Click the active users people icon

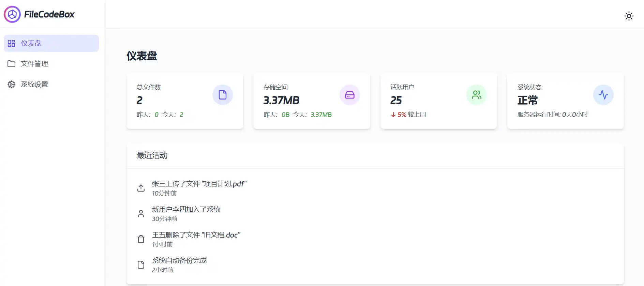click(476, 95)
